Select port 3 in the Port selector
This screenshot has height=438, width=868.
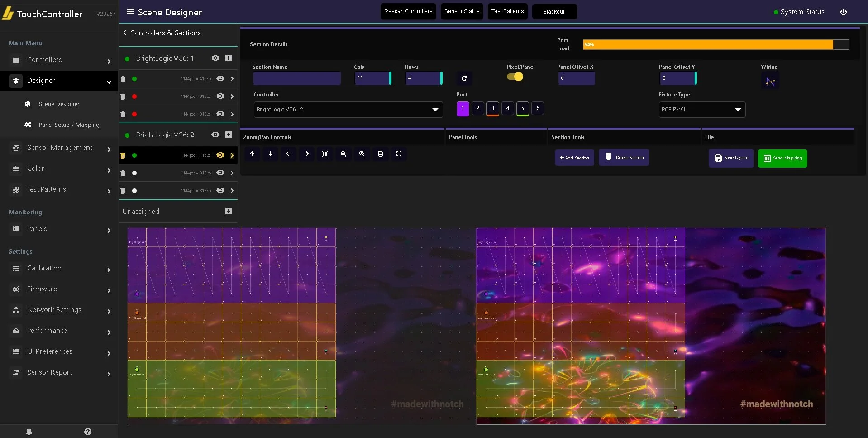click(493, 108)
